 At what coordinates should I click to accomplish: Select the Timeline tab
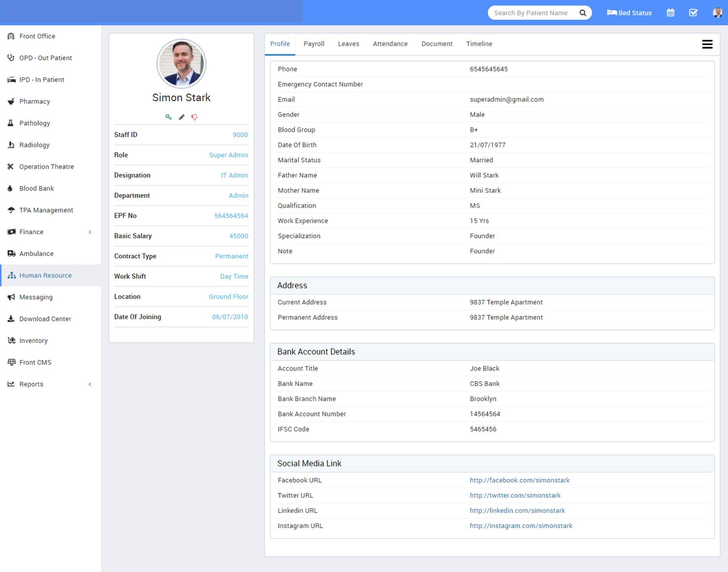point(479,44)
